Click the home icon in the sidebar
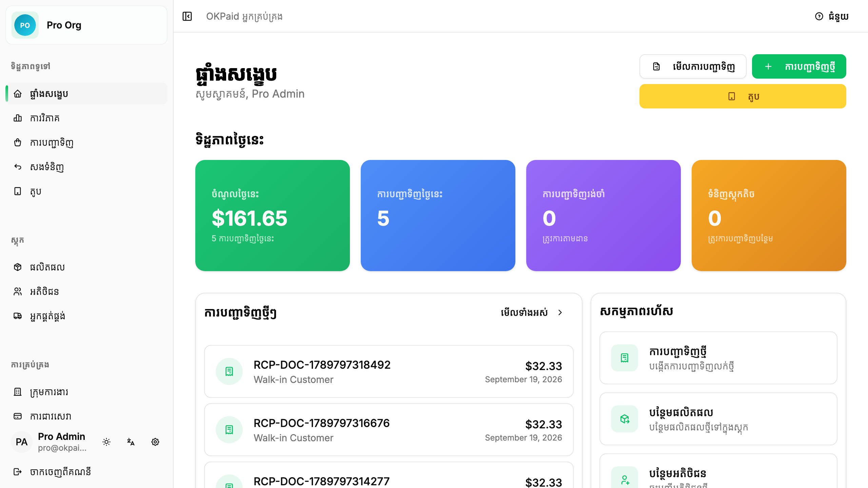Viewport: 868px width, 488px height. click(x=18, y=94)
